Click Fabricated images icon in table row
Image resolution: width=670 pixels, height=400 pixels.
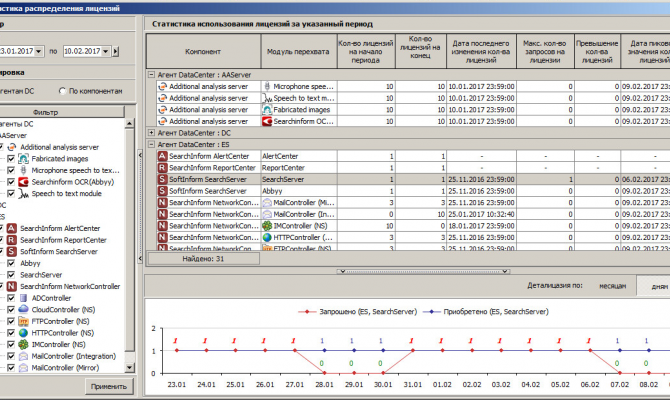coord(267,110)
